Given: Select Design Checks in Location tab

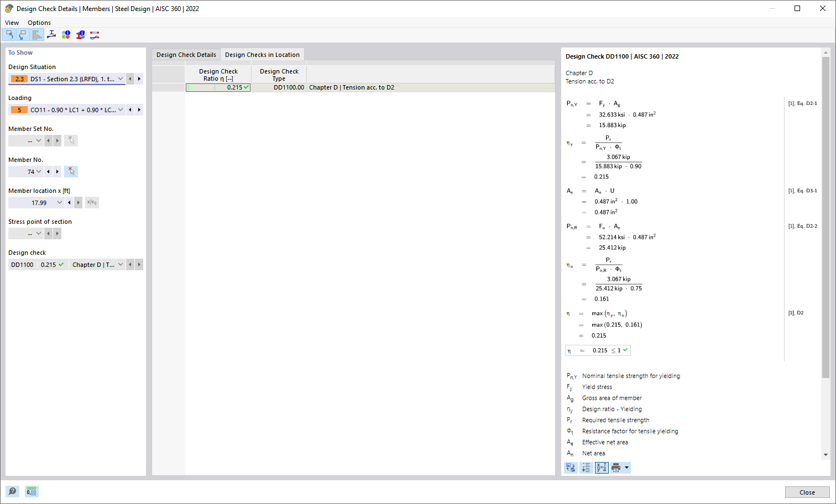Looking at the screenshot, I should click(262, 55).
